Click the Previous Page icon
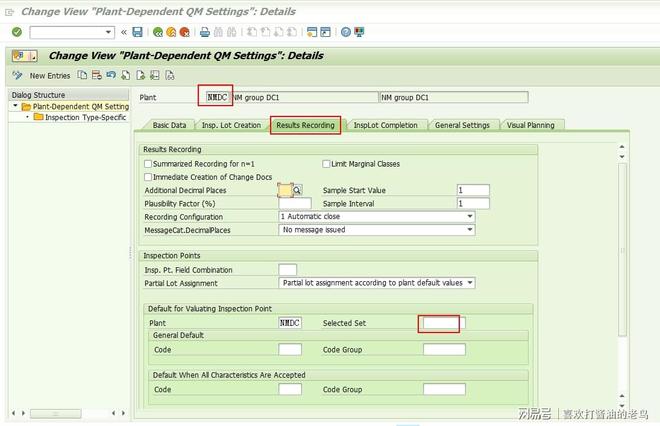 265,32
